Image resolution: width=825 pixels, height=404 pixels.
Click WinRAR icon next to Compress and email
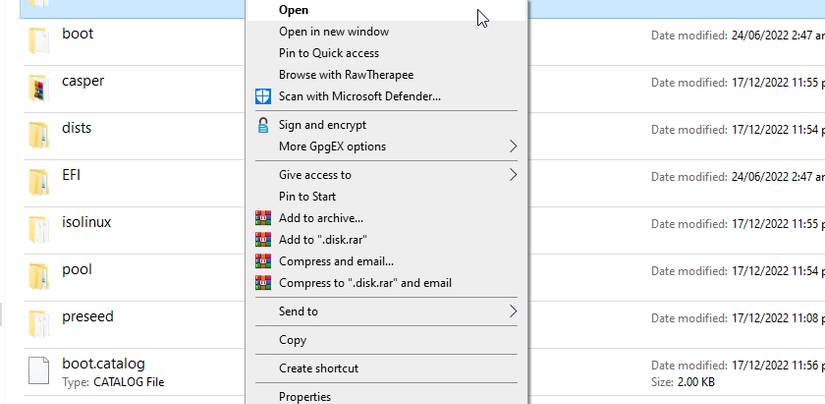click(x=263, y=261)
